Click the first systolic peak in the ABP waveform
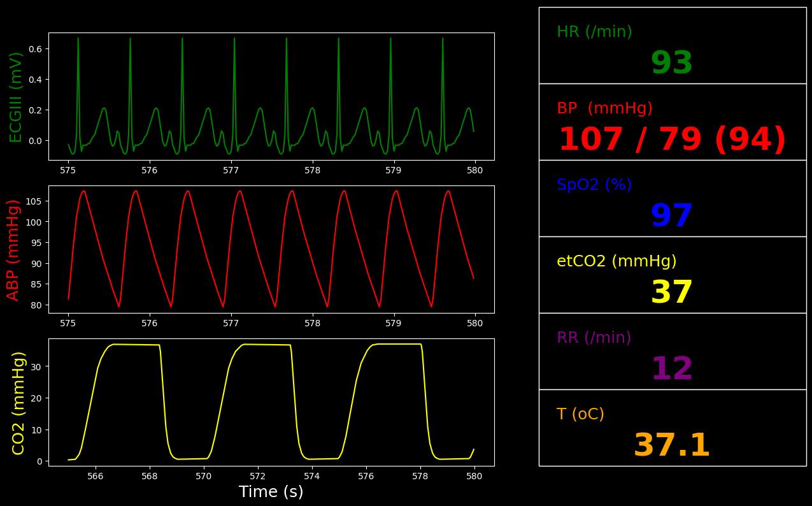This screenshot has height=506, width=812. tap(83, 191)
